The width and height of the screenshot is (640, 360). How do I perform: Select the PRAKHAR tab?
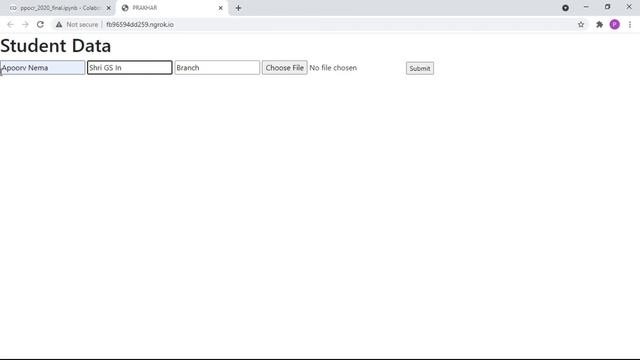tap(171, 8)
